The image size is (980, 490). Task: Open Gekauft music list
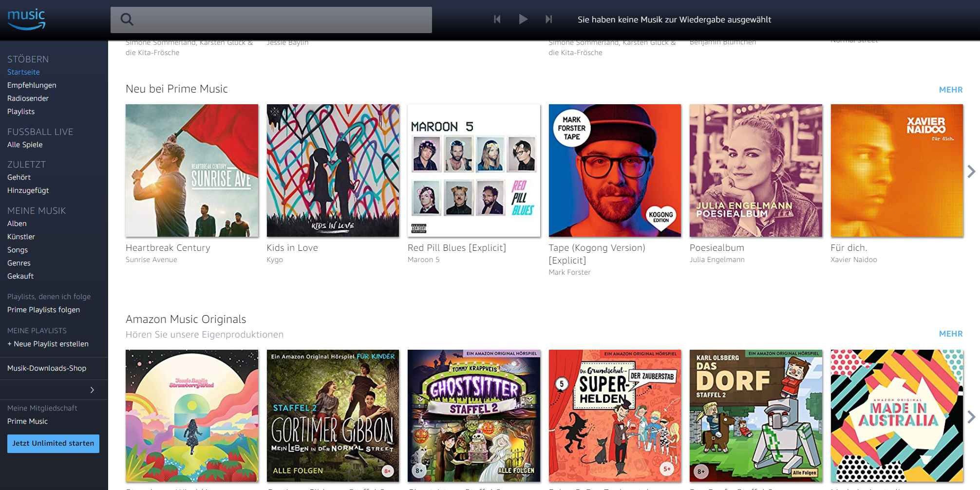(20, 276)
